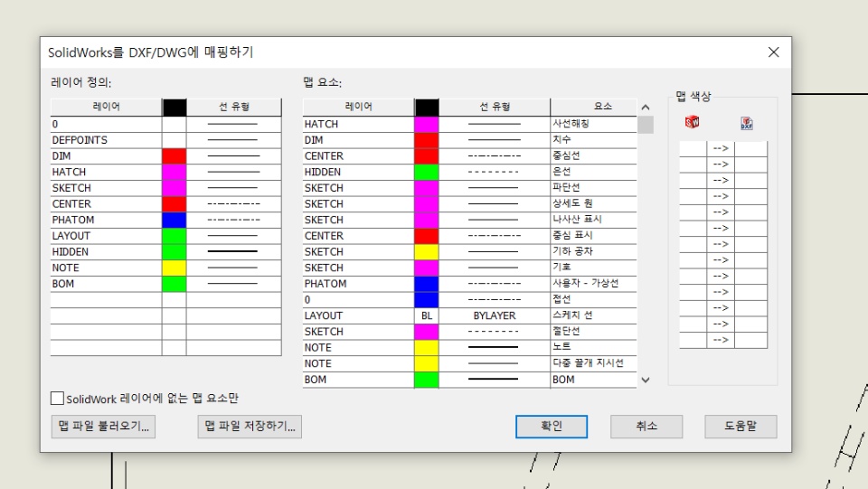Click BYLAYER line type for 스케치 선
868x489 pixels.
click(x=495, y=315)
